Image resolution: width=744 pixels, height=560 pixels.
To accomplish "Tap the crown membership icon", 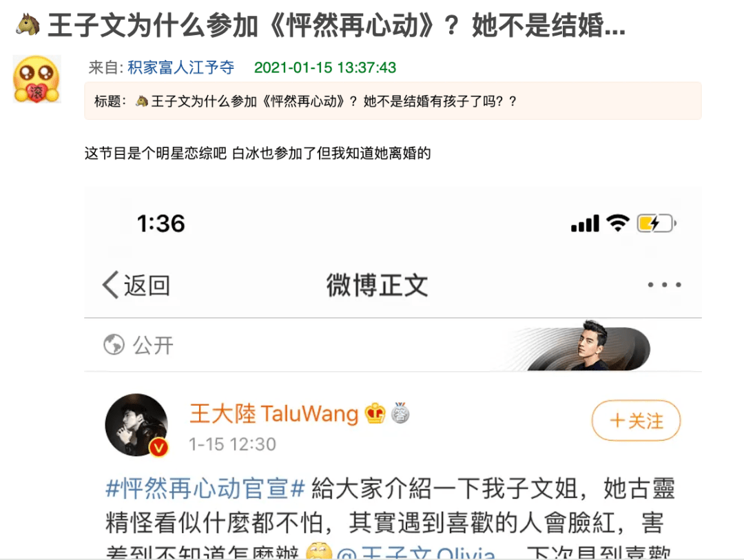I will 375,413.
